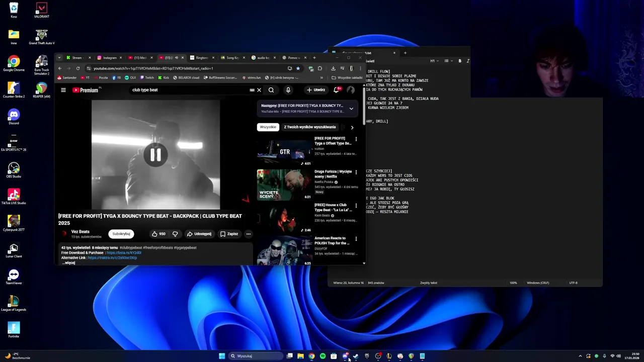The image size is (644, 362).
Task: Open the Druga Furioza video thumbnail
Action: 284,185
